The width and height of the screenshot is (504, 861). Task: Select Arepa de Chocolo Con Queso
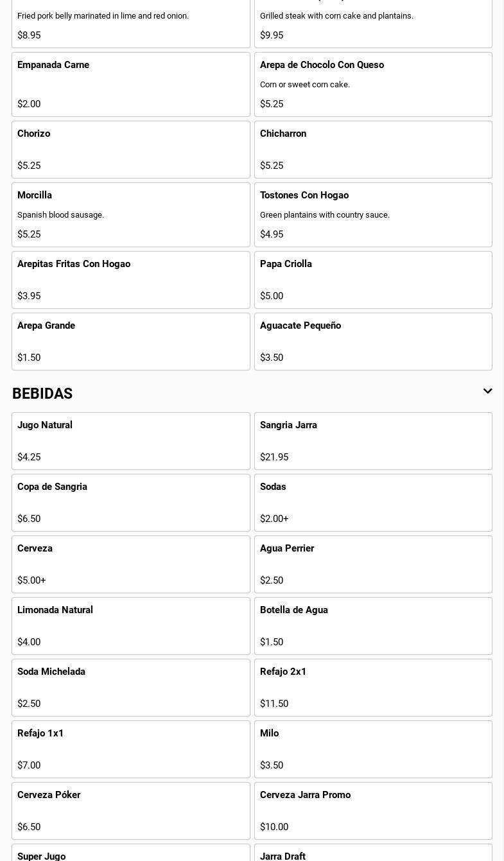pos(373,84)
